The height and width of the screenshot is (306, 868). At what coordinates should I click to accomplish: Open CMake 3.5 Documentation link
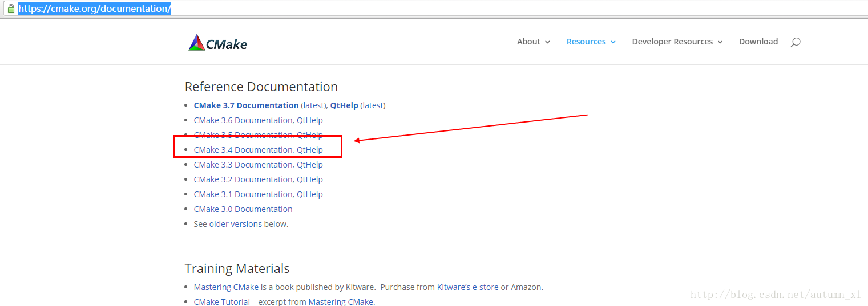[x=243, y=135]
